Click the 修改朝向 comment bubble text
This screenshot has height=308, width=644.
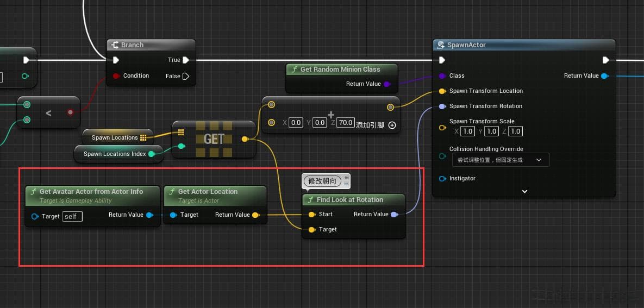322,181
